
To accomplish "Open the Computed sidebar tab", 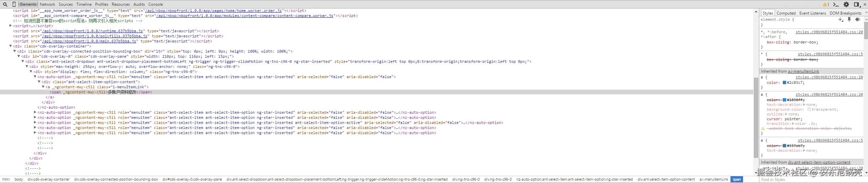I will pyautogui.click(x=786, y=13).
